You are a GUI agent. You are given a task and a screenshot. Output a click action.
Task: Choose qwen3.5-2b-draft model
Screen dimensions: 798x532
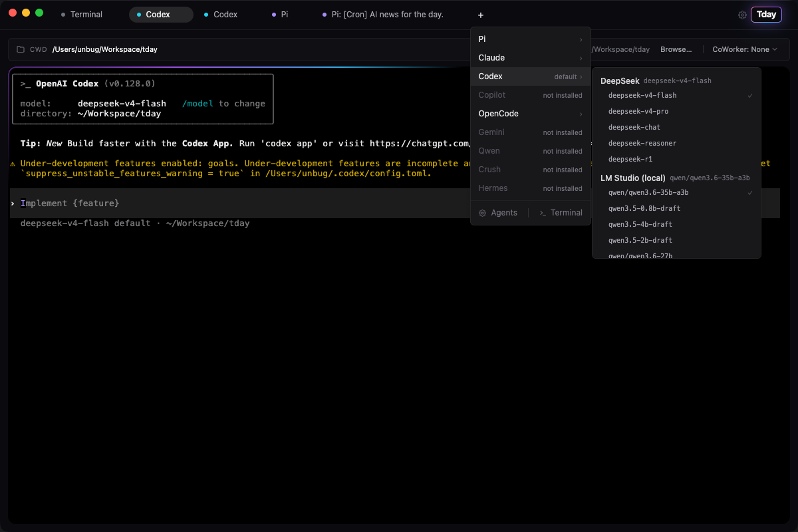tap(676, 240)
